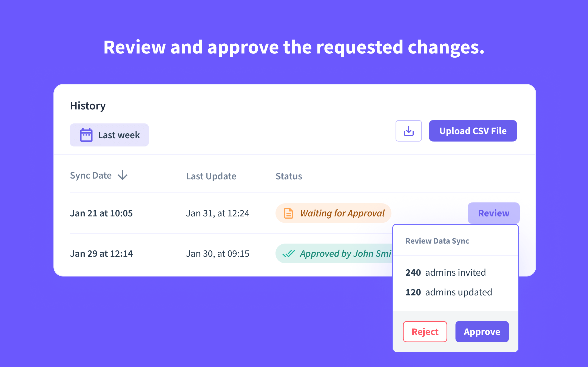This screenshot has height=367, width=588.
Task: Click the calendar icon in the date filter
Action: coord(86,135)
